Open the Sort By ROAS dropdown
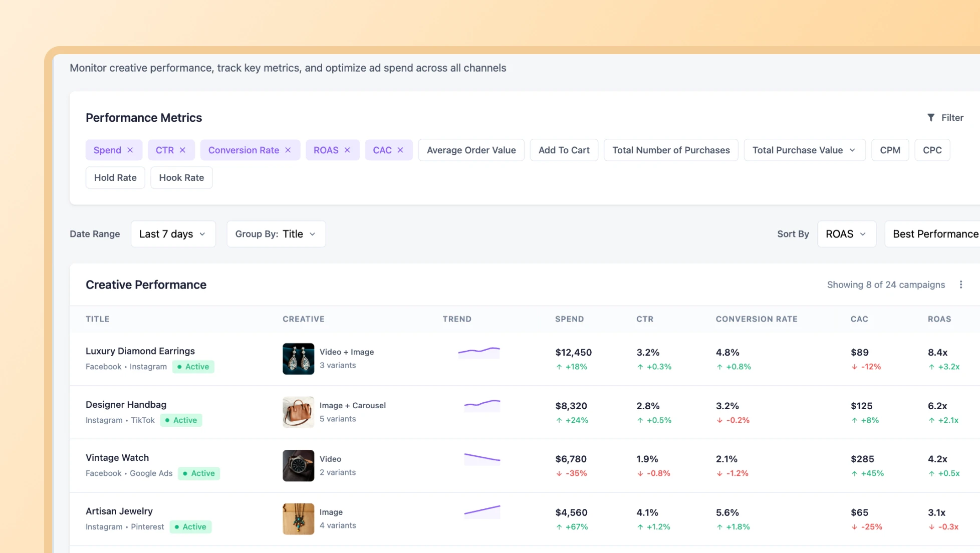The image size is (980, 553). point(846,234)
